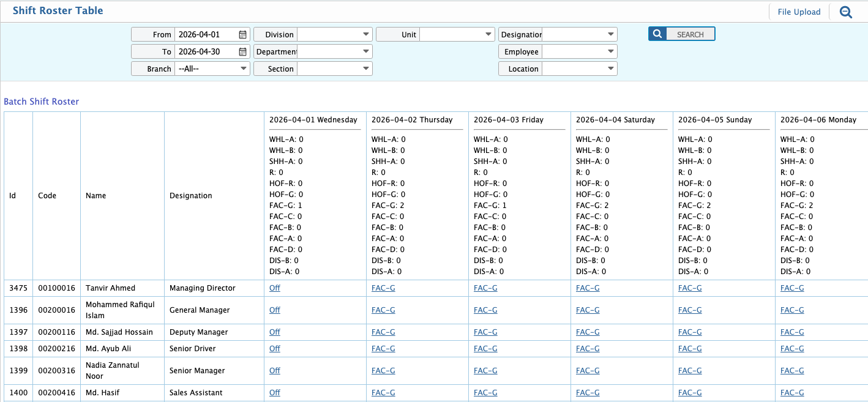Click Md. Hasif's Monday FAC-G shift link
The height and width of the screenshot is (402, 868).
coord(792,393)
